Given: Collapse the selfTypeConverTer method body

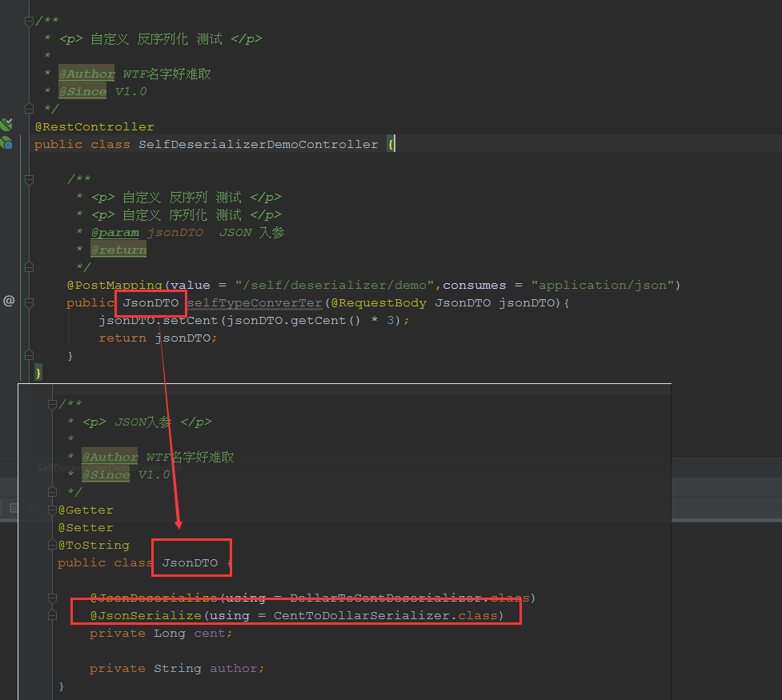Looking at the screenshot, I should (x=29, y=302).
